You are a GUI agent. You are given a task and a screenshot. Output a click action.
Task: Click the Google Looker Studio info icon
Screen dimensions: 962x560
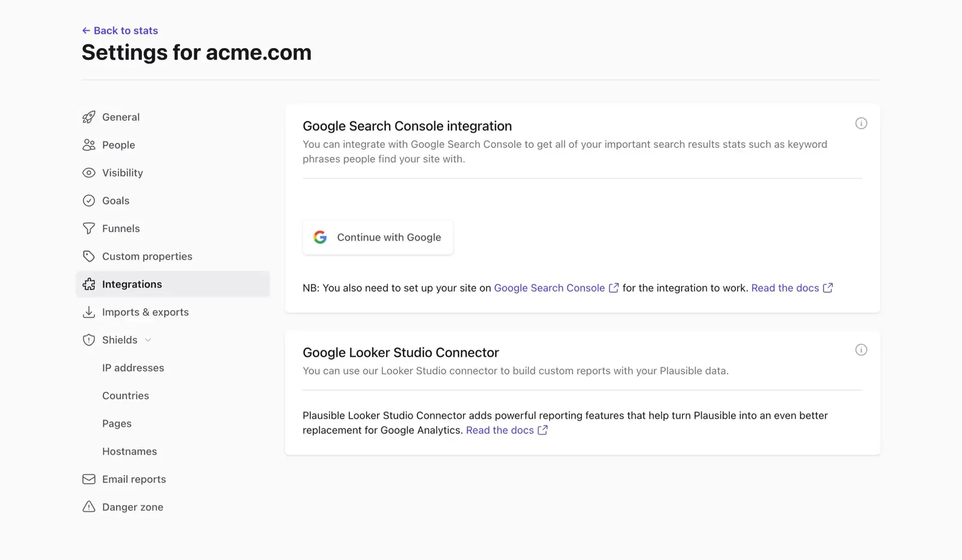[x=861, y=349]
